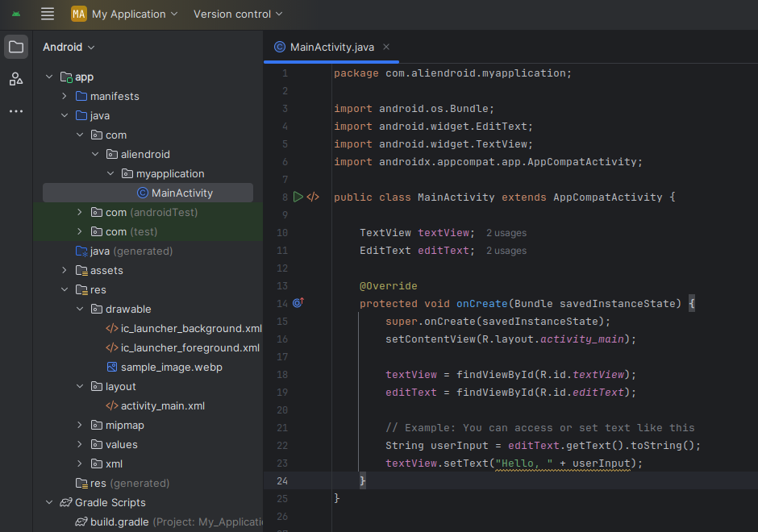Click the override gutter icon on line 14
This screenshot has height=532, width=758.
[298, 303]
